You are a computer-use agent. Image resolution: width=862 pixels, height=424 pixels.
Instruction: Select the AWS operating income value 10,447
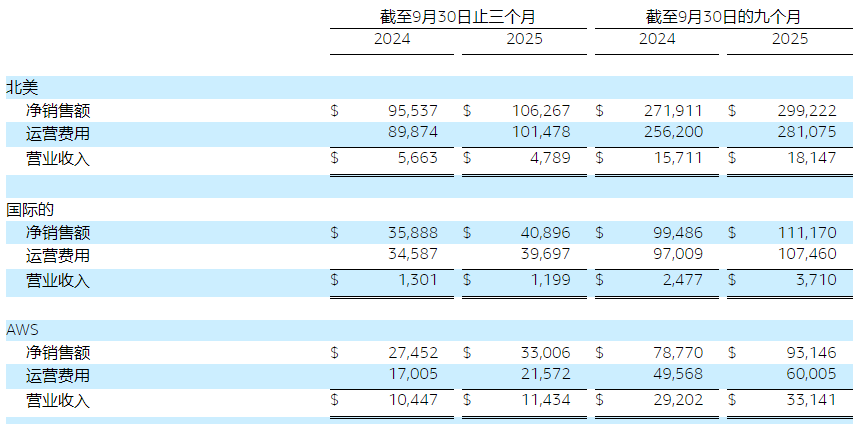coord(411,400)
